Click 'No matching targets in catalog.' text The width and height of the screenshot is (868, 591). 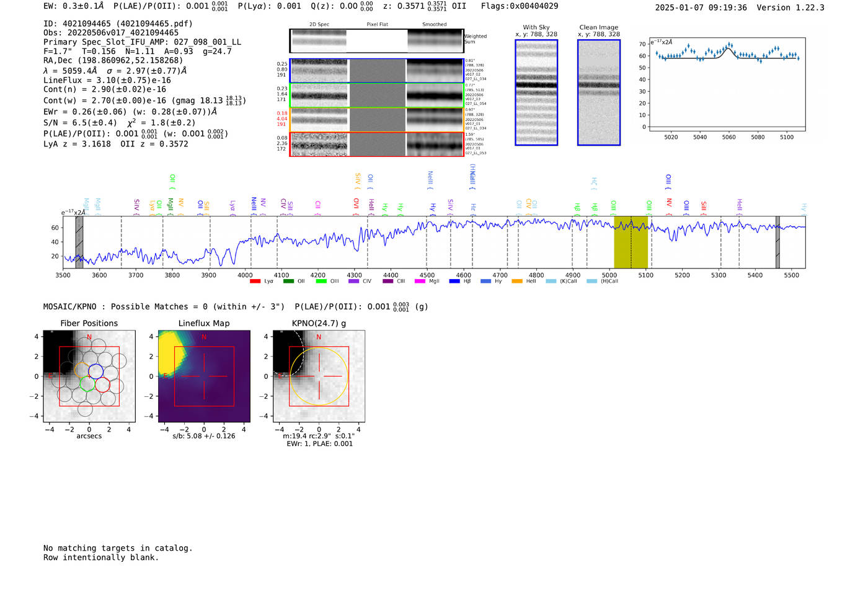(118, 548)
